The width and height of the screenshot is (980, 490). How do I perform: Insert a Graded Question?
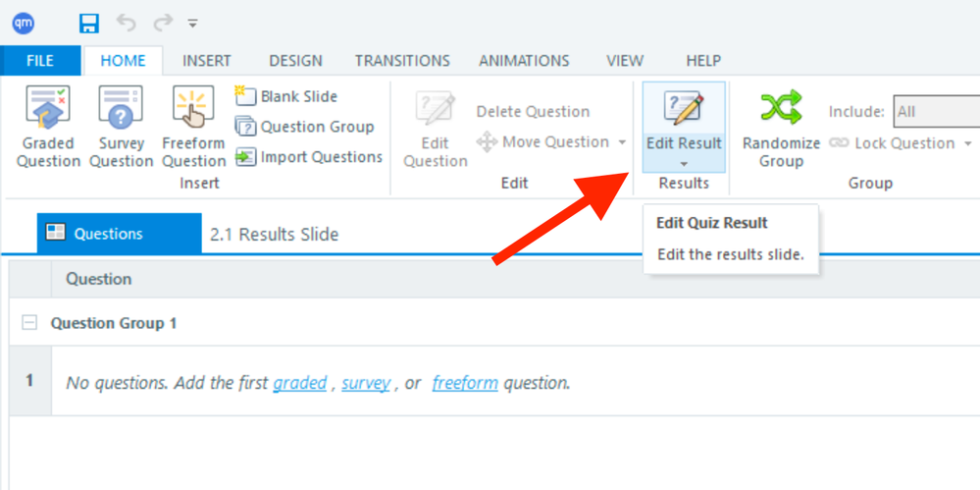[x=48, y=128]
